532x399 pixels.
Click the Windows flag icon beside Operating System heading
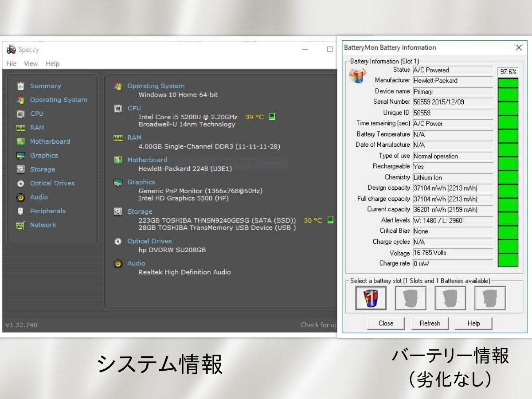click(118, 86)
